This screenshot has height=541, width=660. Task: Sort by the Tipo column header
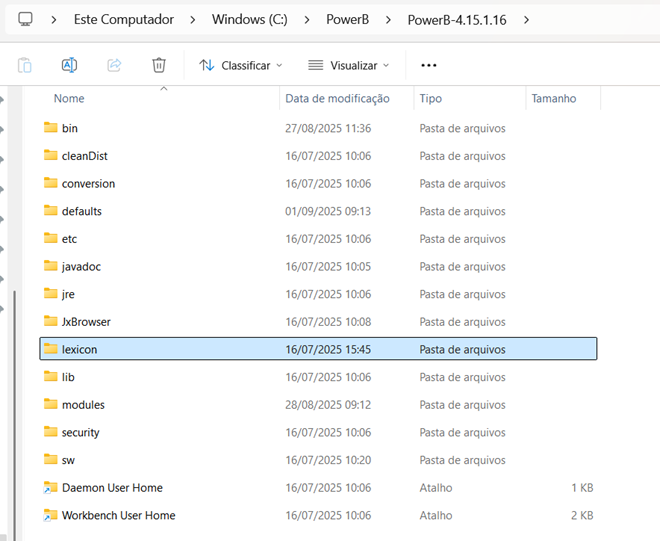431,99
